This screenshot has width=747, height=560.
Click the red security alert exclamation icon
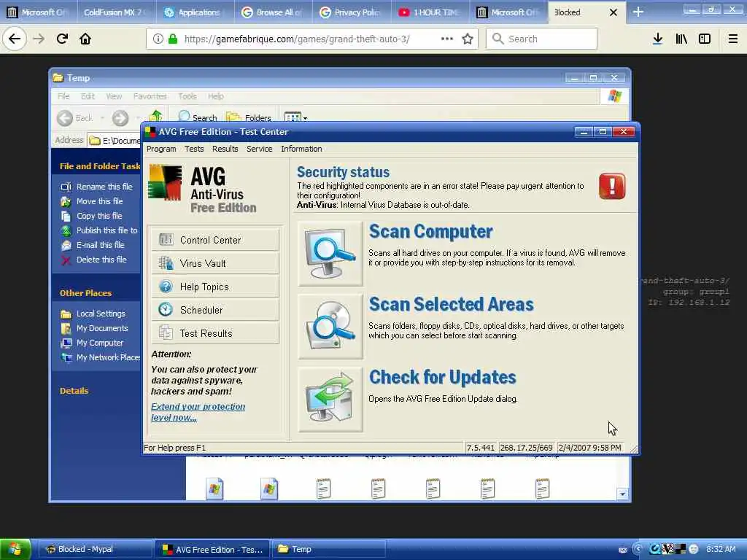(x=612, y=186)
